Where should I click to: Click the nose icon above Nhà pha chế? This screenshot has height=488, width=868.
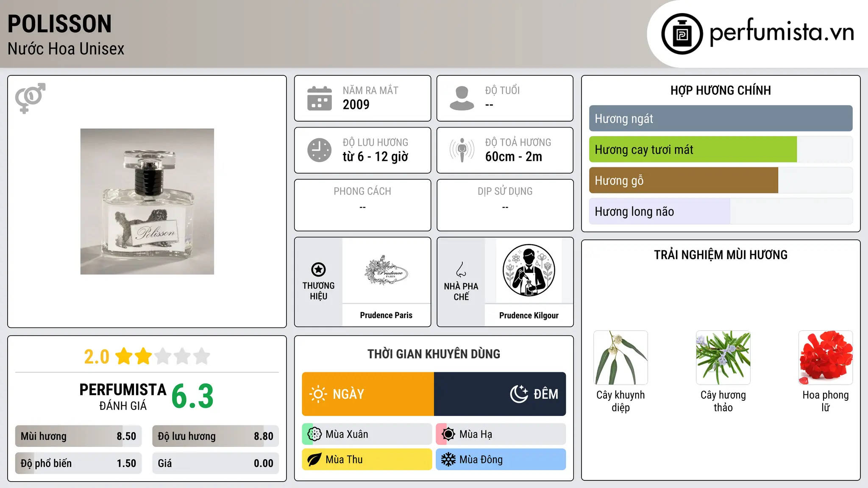coord(461,269)
